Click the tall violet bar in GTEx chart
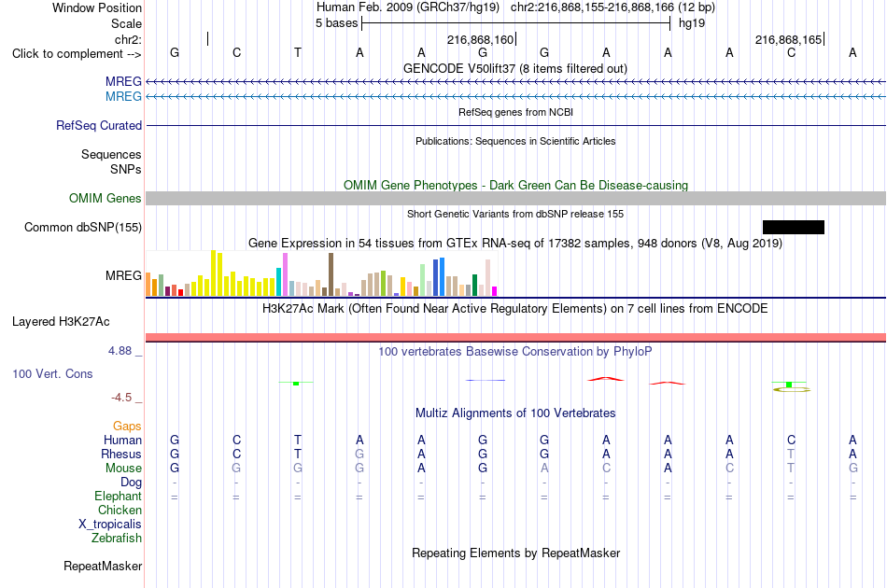 pos(285,274)
